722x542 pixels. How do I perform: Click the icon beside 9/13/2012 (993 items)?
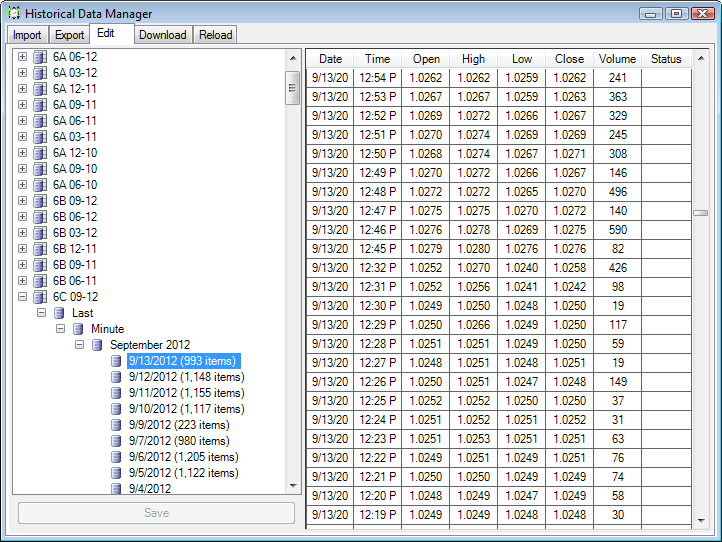click(116, 361)
